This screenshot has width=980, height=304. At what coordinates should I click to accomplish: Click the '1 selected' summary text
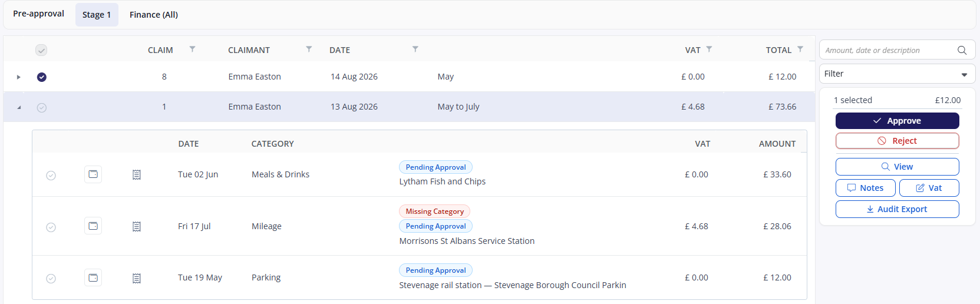[853, 100]
